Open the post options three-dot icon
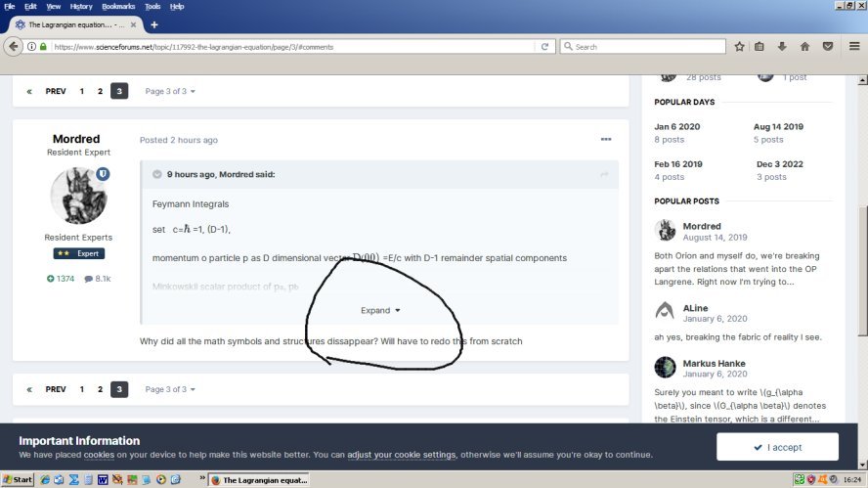 coord(606,140)
